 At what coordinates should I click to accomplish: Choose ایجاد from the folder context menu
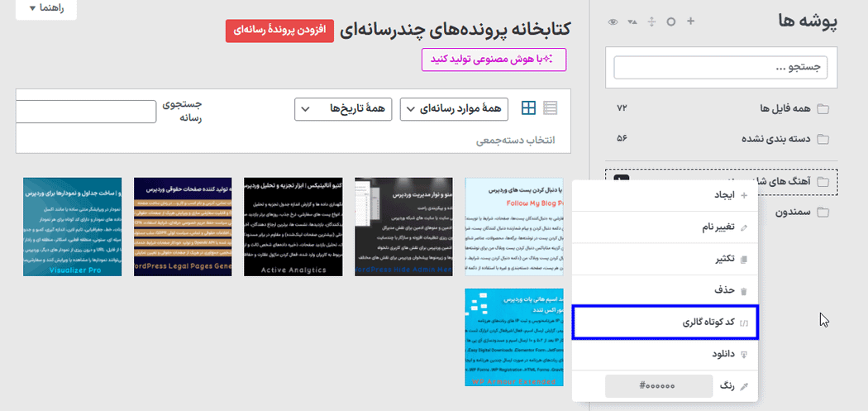click(x=665, y=195)
